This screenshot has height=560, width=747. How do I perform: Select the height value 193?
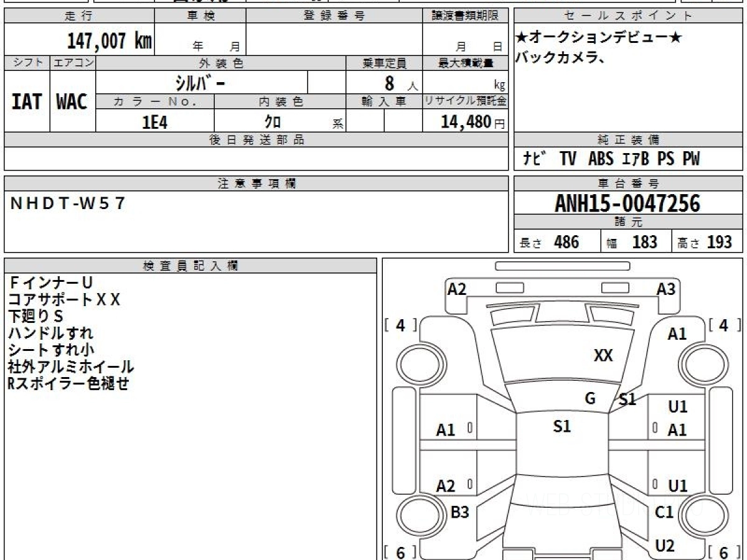coord(720,242)
